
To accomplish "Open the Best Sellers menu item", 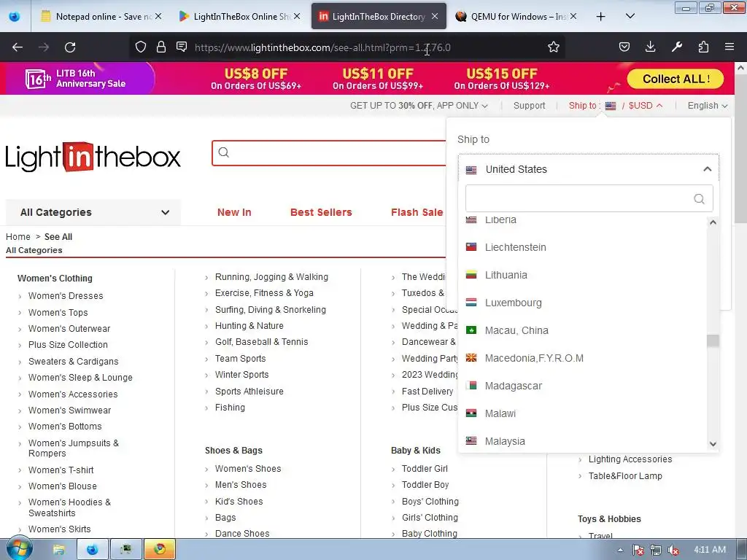I will (x=321, y=212).
